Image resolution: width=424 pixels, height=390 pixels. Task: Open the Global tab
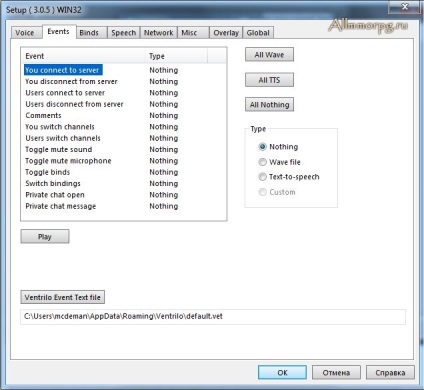tap(258, 33)
